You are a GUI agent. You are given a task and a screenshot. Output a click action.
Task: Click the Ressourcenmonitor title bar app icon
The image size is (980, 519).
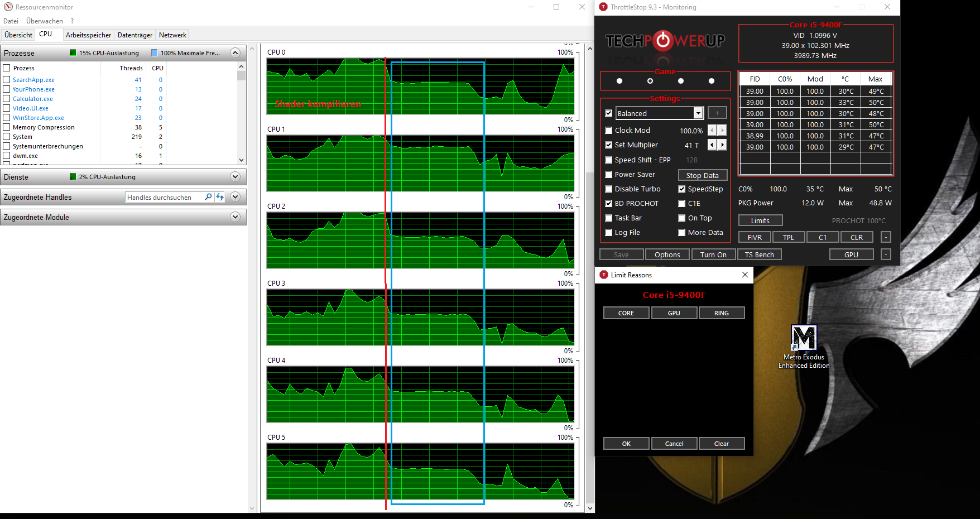(8, 7)
